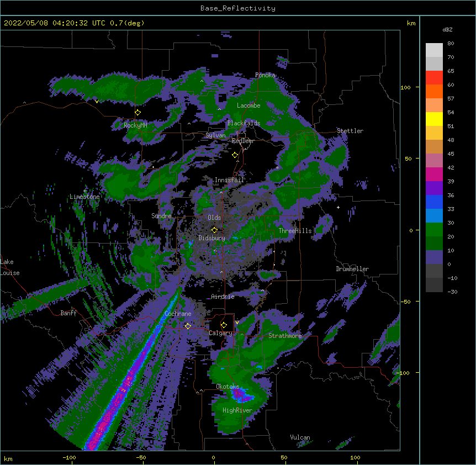Select the Olds town label

click(x=214, y=218)
